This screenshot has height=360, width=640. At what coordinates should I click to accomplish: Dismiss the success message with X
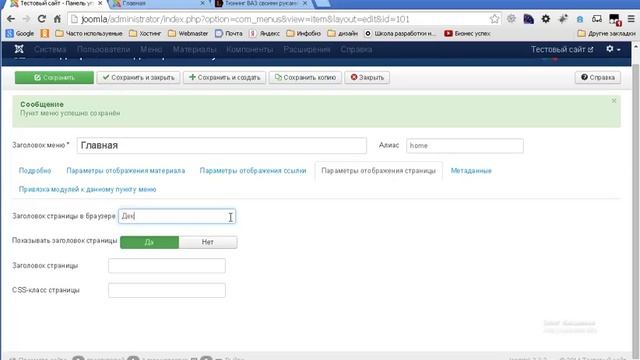(613, 101)
